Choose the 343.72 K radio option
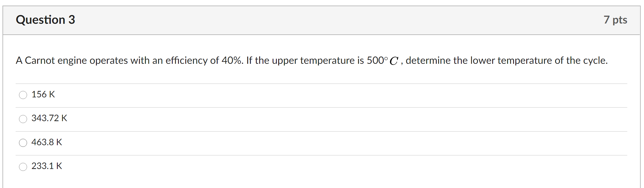644x188 pixels. point(23,119)
